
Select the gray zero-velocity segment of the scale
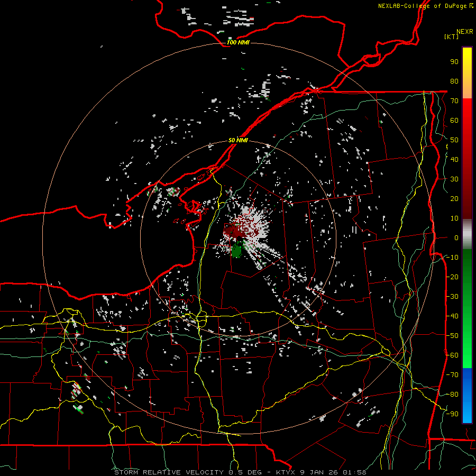(467, 234)
